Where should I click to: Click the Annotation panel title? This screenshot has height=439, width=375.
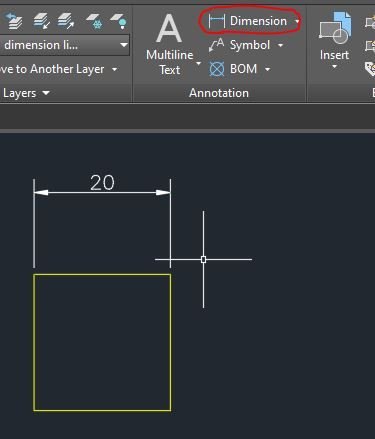[x=219, y=93]
